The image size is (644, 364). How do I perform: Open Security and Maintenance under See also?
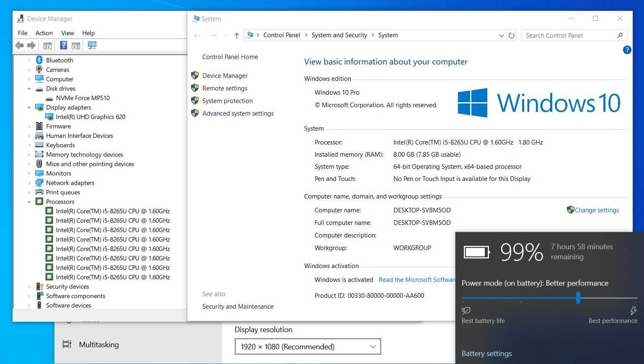pyautogui.click(x=238, y=307)
